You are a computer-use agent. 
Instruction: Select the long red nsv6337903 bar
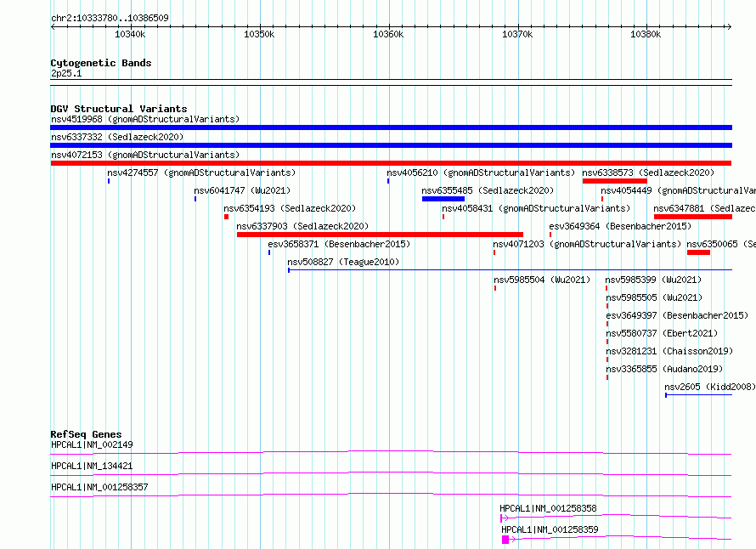coord(380,235)
